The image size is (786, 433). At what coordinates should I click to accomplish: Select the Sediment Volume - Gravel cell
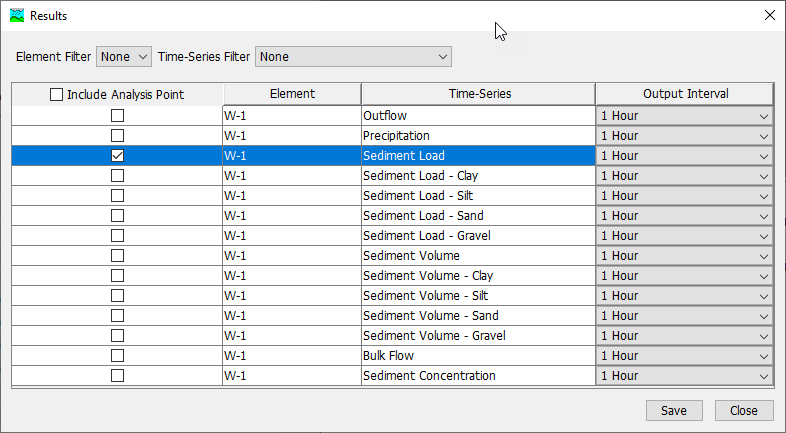[478, 336]
